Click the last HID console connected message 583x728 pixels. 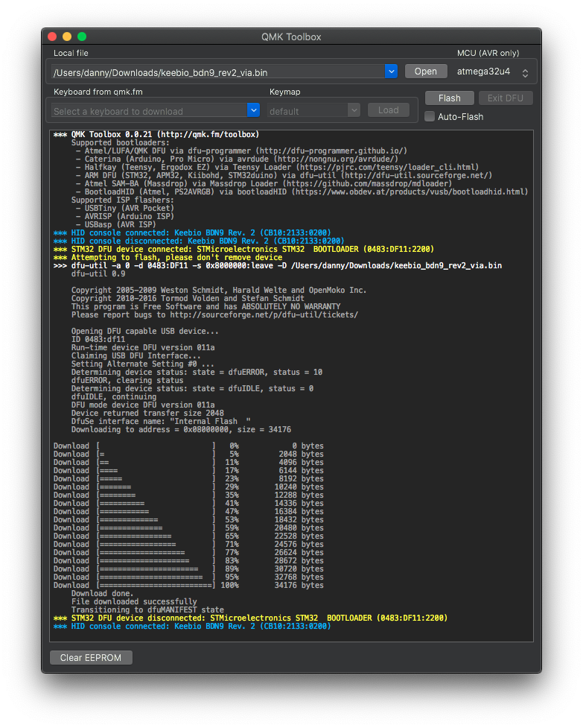(192, 627)
